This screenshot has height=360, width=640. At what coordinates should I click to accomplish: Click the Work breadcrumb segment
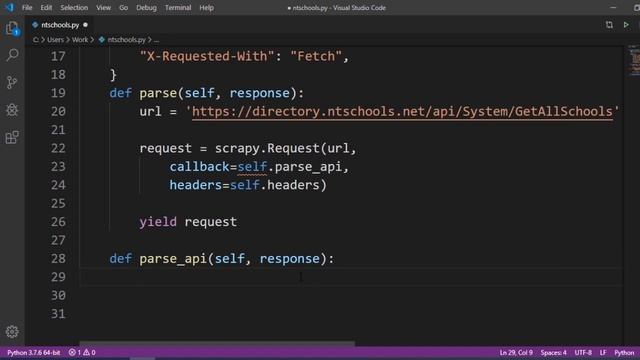[x=80, y=40]
